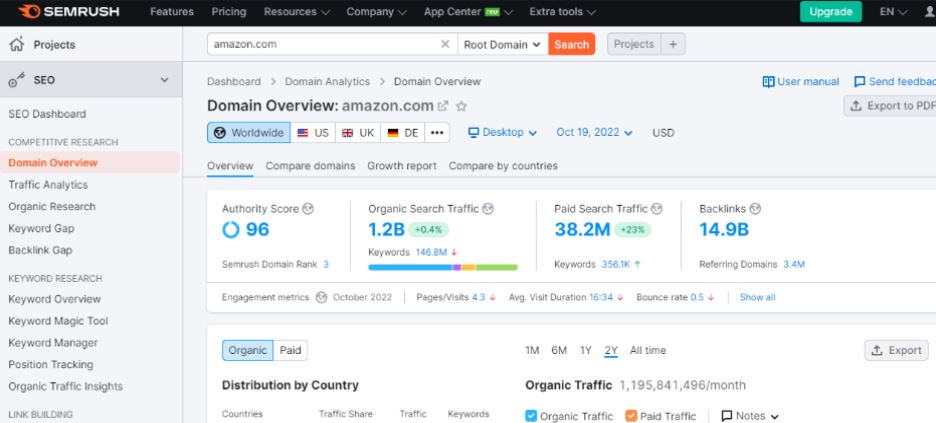Click the Authority Score ring indicator
The height and width of the screenshot is (423, 936).
click(x=230, y=230)
